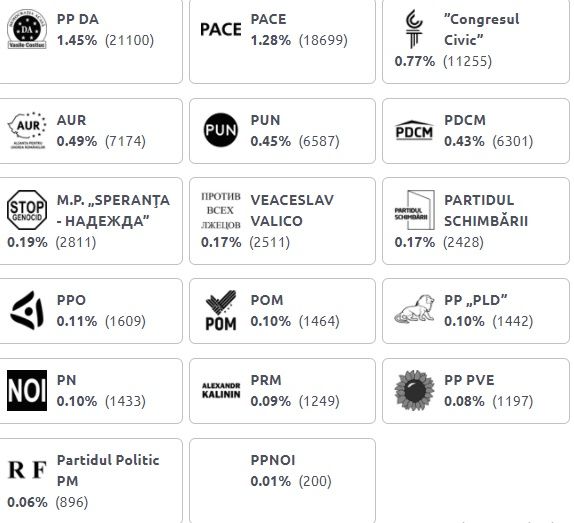
Task: Select the R F logo
Action: pyautogui.click(x=27, y=470)
